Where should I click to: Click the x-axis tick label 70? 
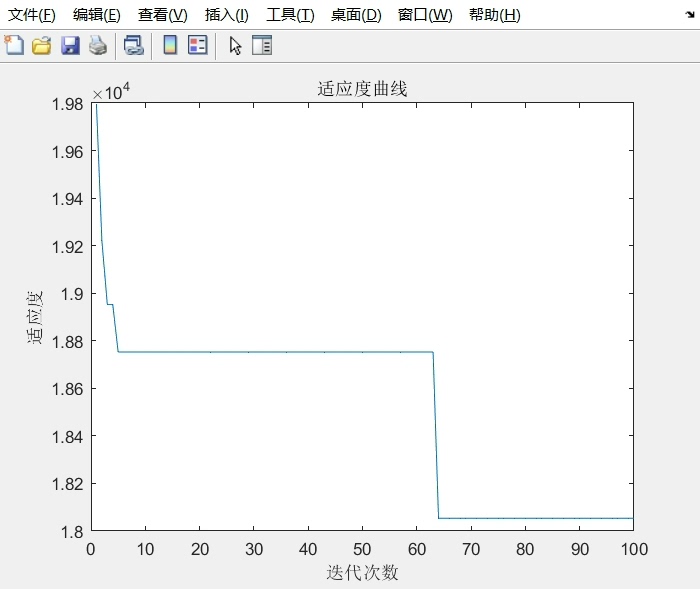pyautogui.click(x=471, y=549)
